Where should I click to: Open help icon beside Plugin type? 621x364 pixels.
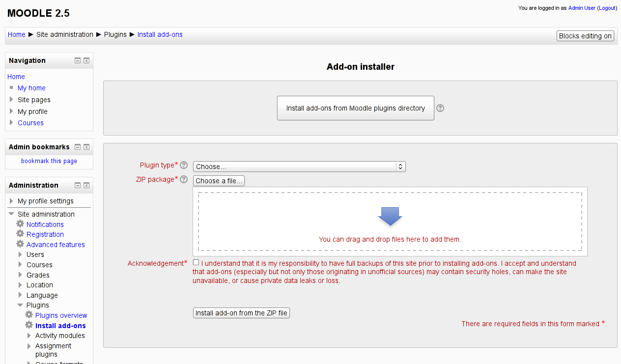click(x=184, y=165)
